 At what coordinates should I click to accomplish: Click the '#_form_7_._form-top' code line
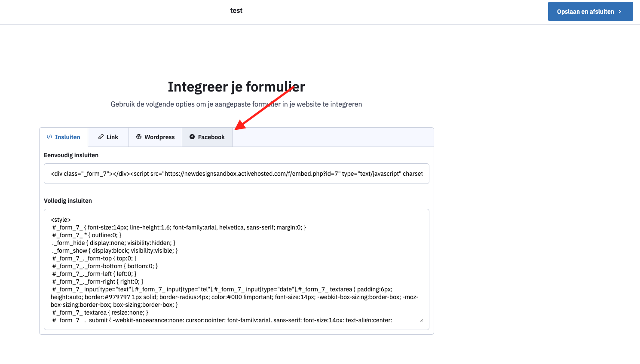click(x=95, y=258)
